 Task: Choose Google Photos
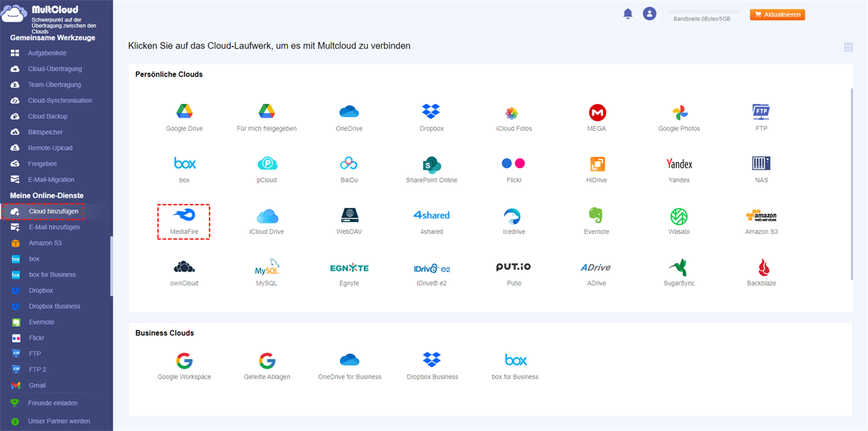[x=679, y=112]
